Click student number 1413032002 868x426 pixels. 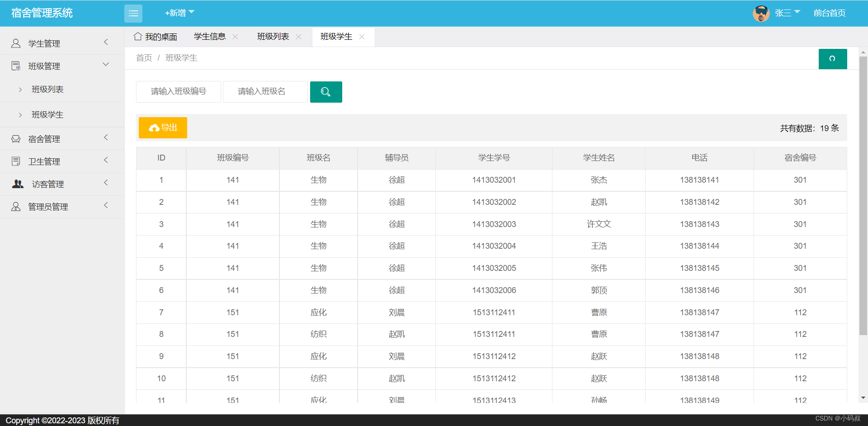coord(494,202)
